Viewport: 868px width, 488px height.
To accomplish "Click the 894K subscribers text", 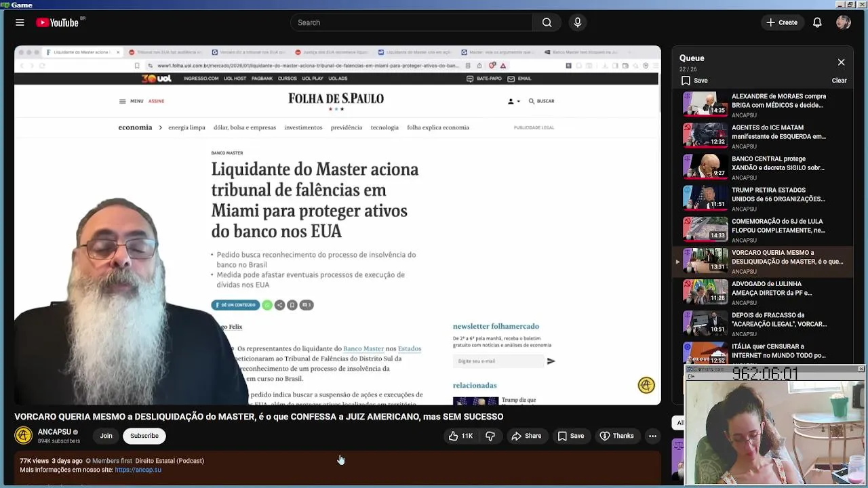I will tap(59, 441).
